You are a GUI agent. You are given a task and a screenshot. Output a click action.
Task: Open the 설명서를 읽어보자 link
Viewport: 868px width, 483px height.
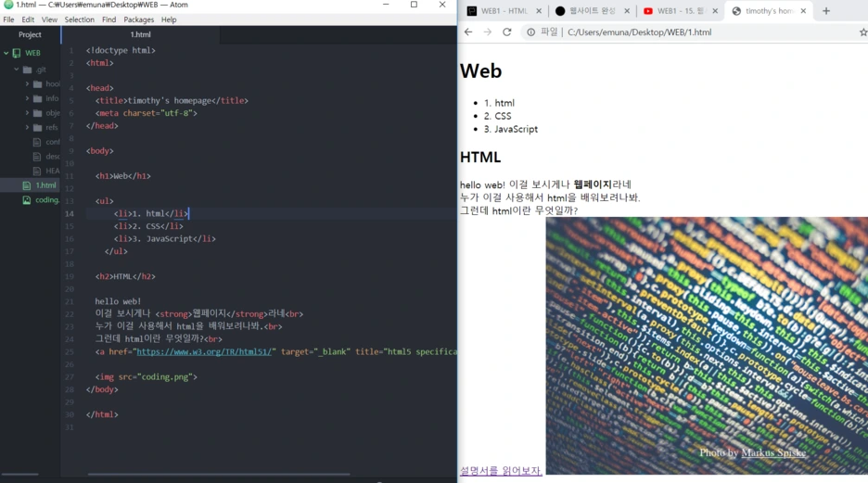[x=501, y=471]
